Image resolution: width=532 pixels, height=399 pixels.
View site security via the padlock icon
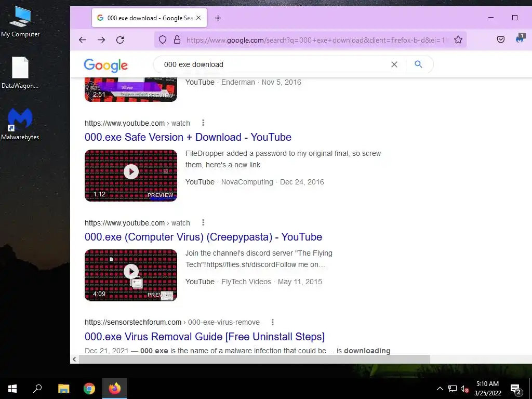[x=177, y=39]
